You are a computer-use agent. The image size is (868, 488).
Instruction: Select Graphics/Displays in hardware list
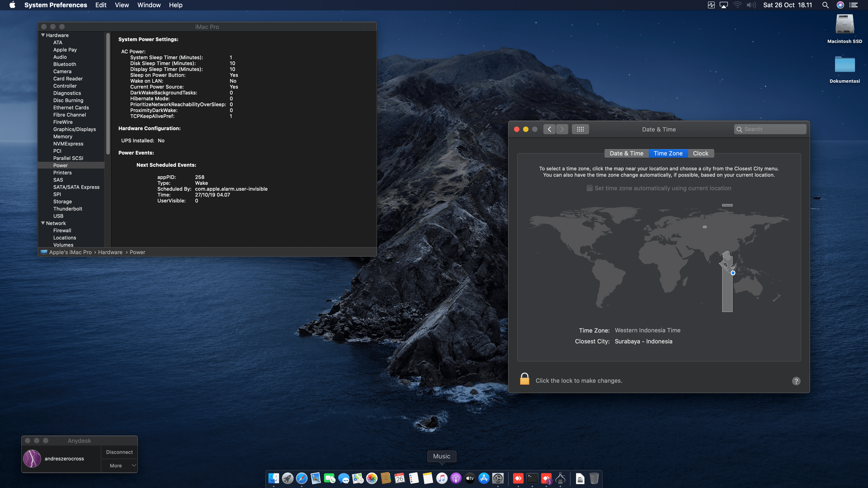[74, 129]
